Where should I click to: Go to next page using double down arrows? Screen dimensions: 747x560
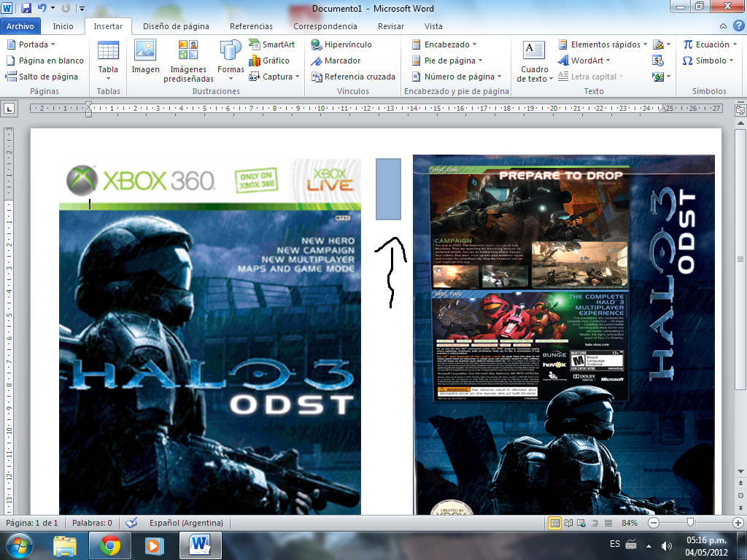coord(740,507)
